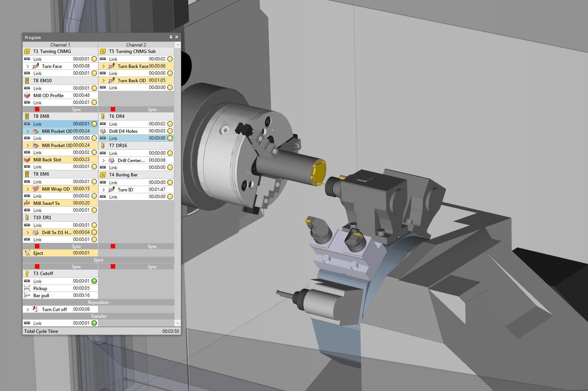Click the Mill Swarf 5x operation icon
Screen dimensions: 588x391
(x=27, y=203)
